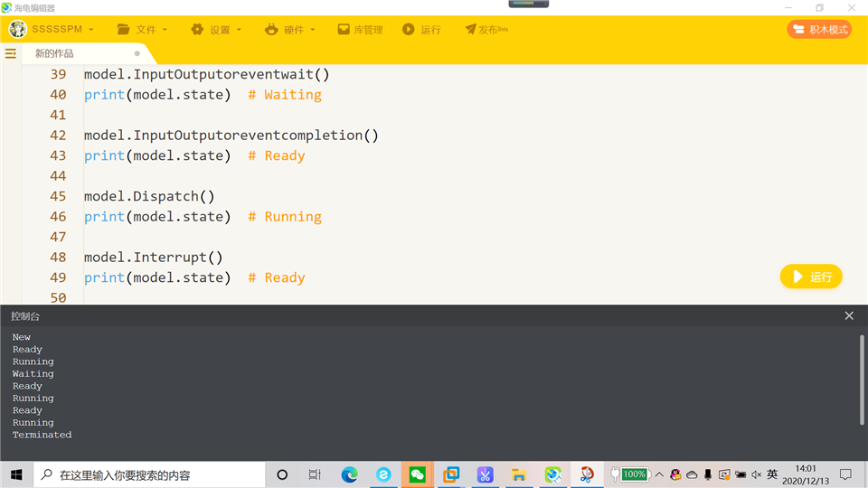Open the red snipping tool taskbar icon
The image size is (868, 488).
pos(587,474)
